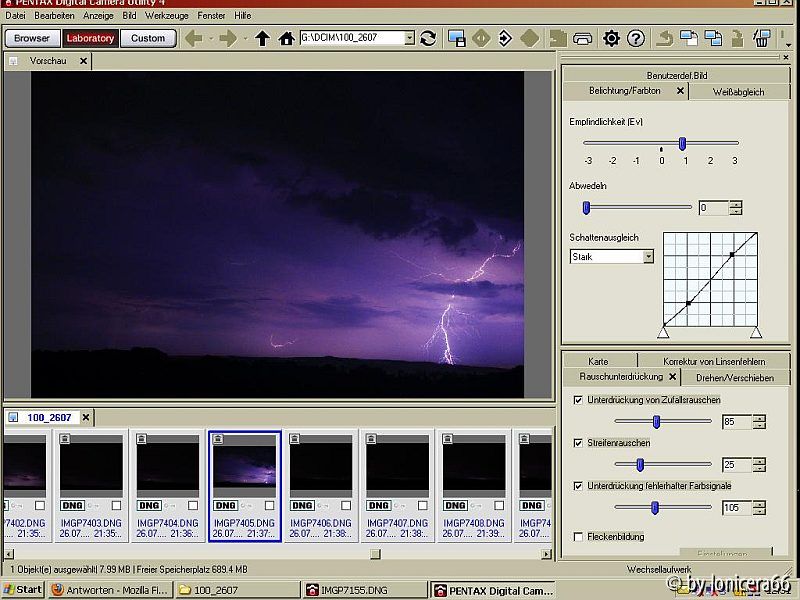This screenshot has height=600, width=800.
Task: Toggle the Streifenrauschen checkbox
Action: pyautogui.click(x=579, y=442)
